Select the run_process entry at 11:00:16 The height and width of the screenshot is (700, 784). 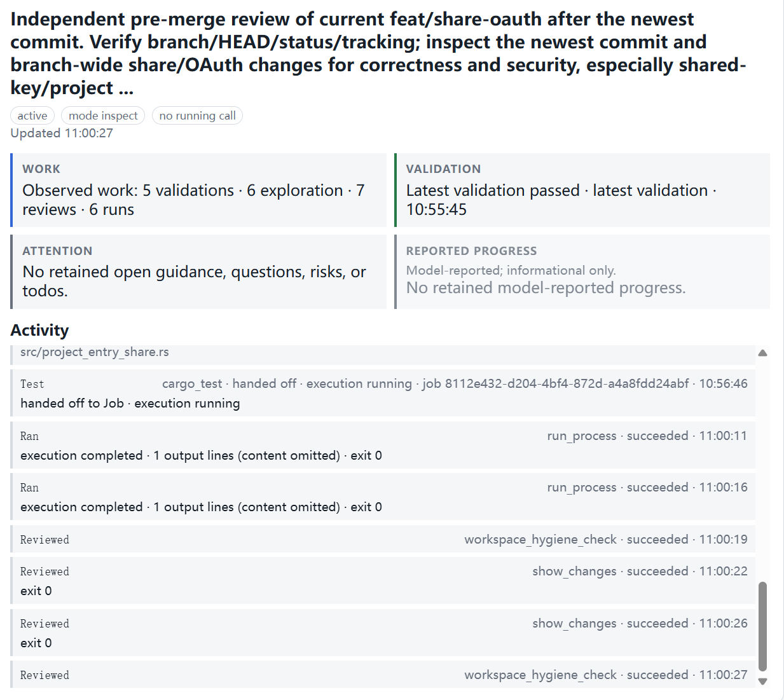click(383, 497)
